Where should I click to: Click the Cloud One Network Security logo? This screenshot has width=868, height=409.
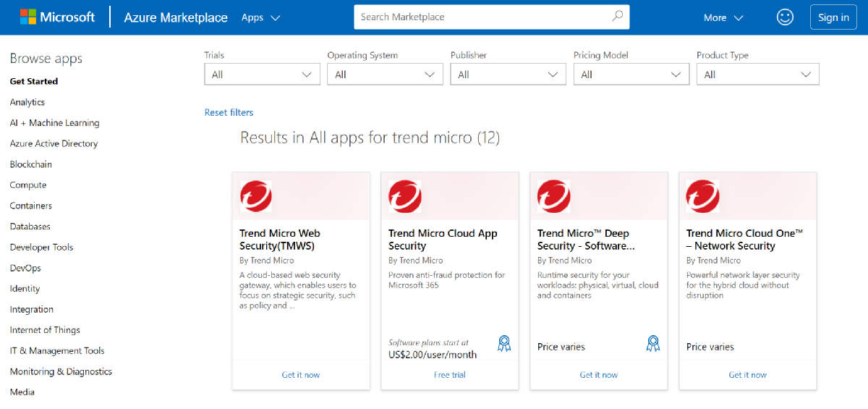click(703, 196)
